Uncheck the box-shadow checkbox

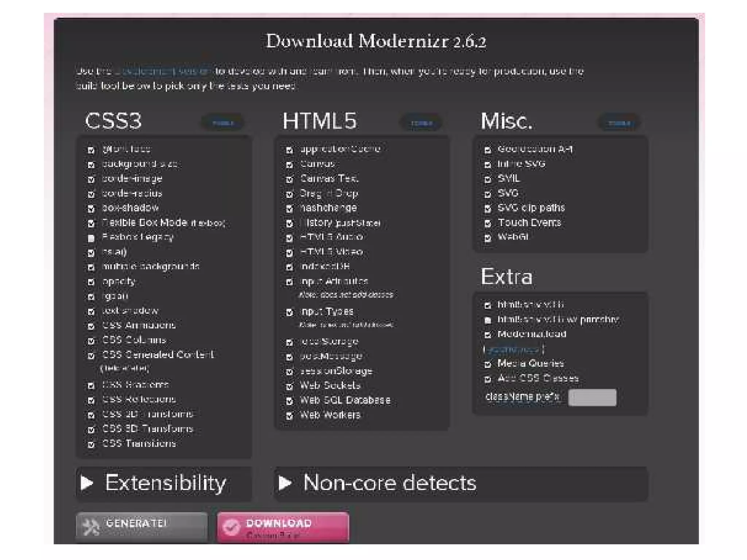tap(91, 209)
